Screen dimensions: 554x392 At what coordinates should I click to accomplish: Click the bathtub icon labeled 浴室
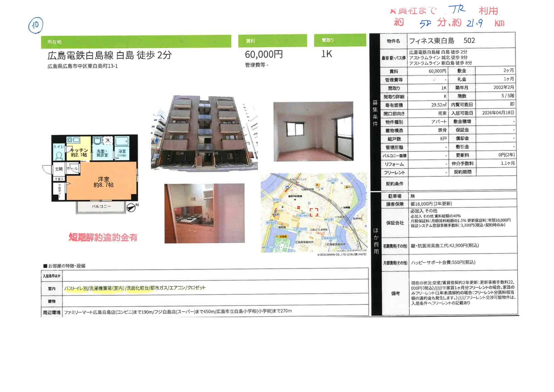(122, 141)
